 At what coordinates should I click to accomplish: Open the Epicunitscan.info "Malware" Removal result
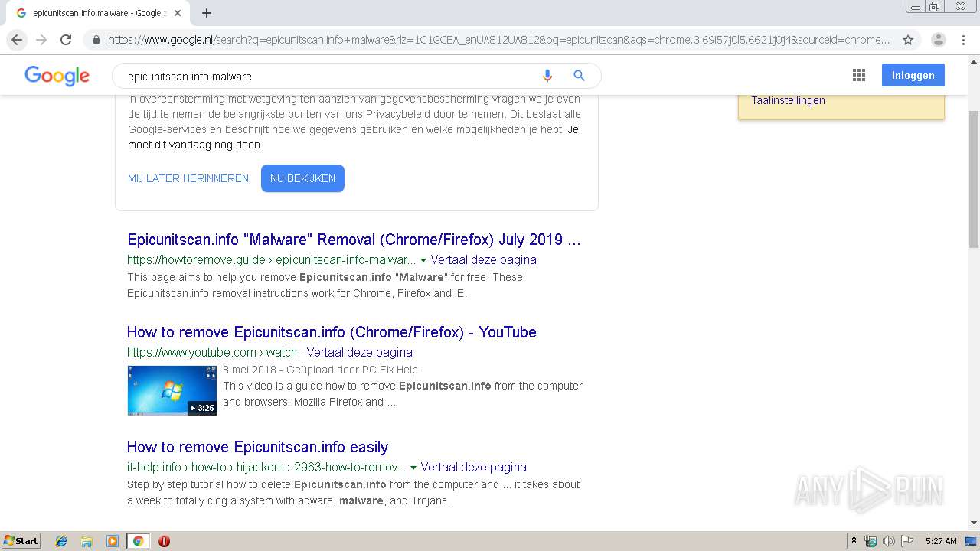coord(354,240)
